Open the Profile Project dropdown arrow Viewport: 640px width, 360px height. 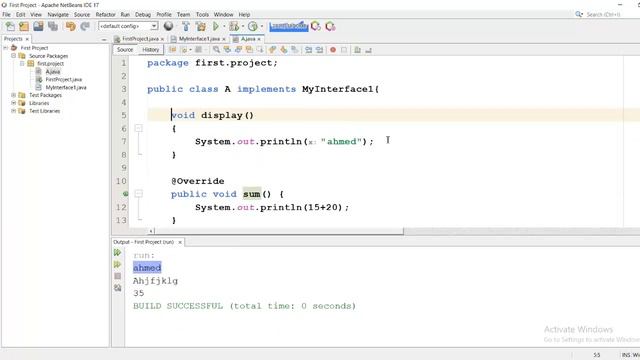[x=262, y=27]
